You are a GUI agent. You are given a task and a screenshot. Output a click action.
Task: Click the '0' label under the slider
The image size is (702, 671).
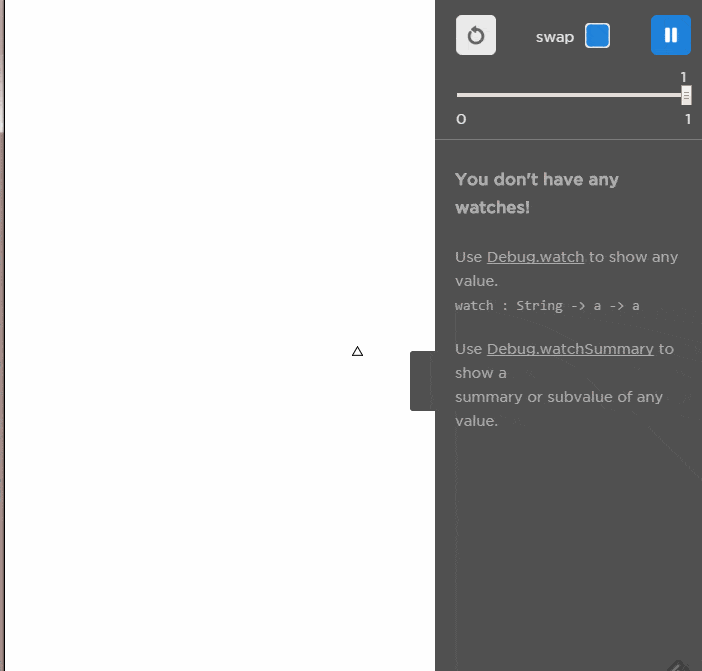coord(461,119)
